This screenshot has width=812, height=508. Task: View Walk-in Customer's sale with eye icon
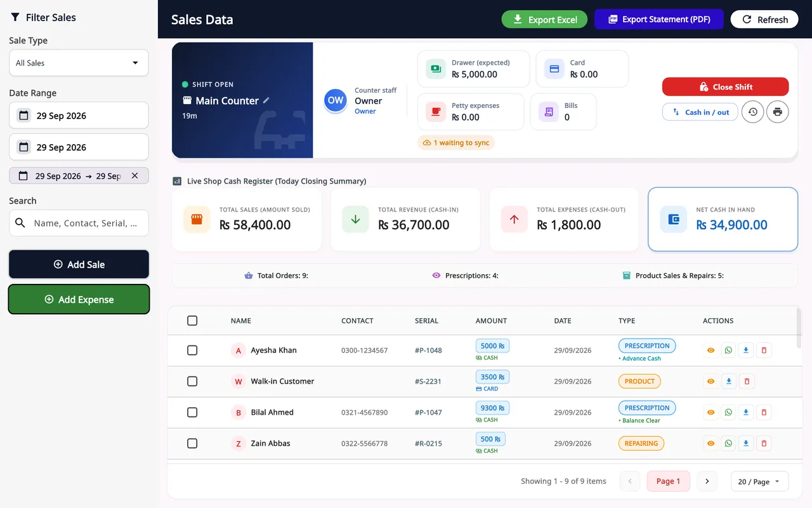coord(710,381)
